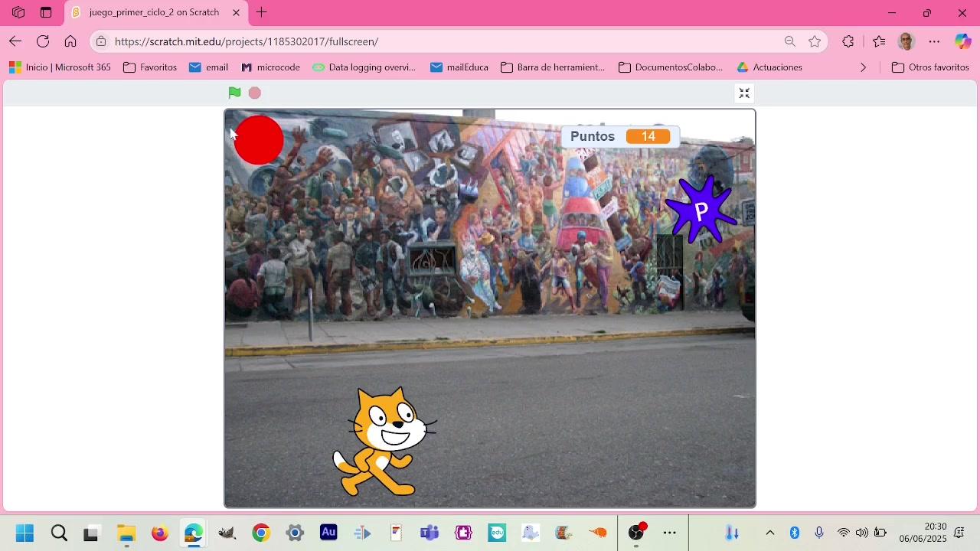Open the Settings gear app on taskbar
This screenshot has width=980, height=551.
pos(295,533)
